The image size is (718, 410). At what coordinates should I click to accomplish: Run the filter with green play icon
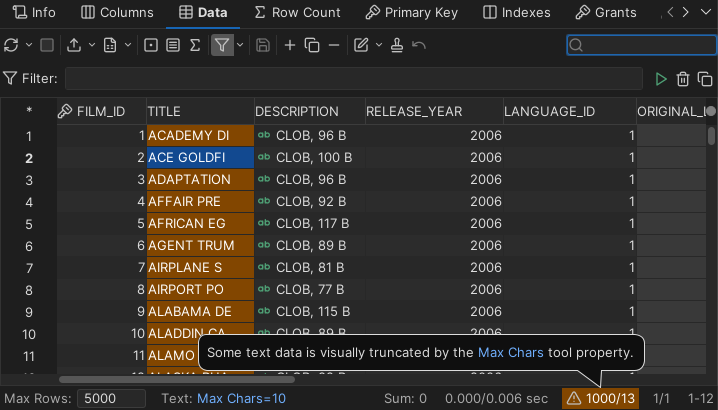pyautogui.click(x=661, y=79)
